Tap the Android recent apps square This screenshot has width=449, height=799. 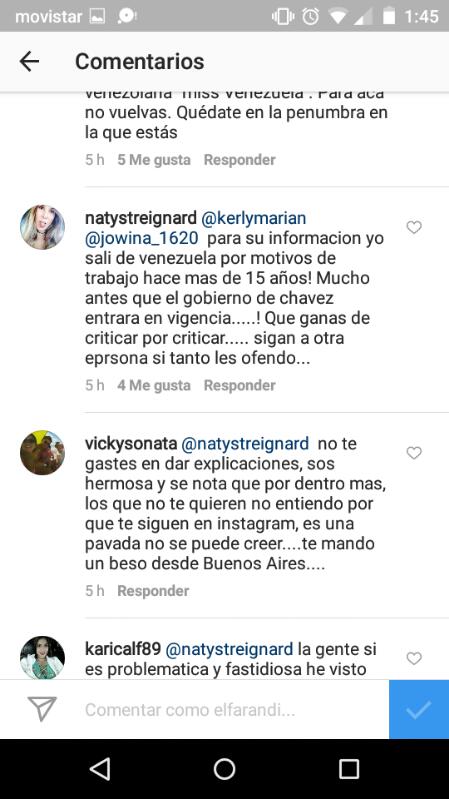click(349, 768)
